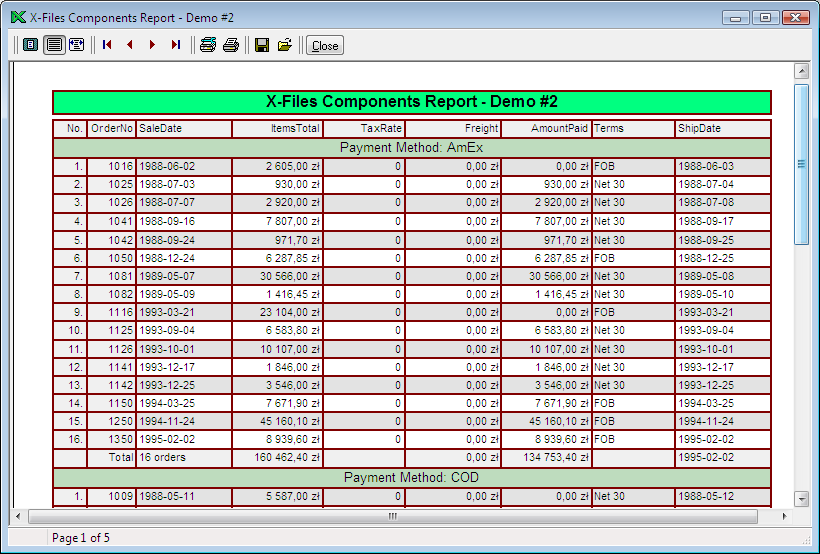The image size is (820, 554).
Task: Click the Payment Method: AmEx group header
Action: [x=411, y=148]
